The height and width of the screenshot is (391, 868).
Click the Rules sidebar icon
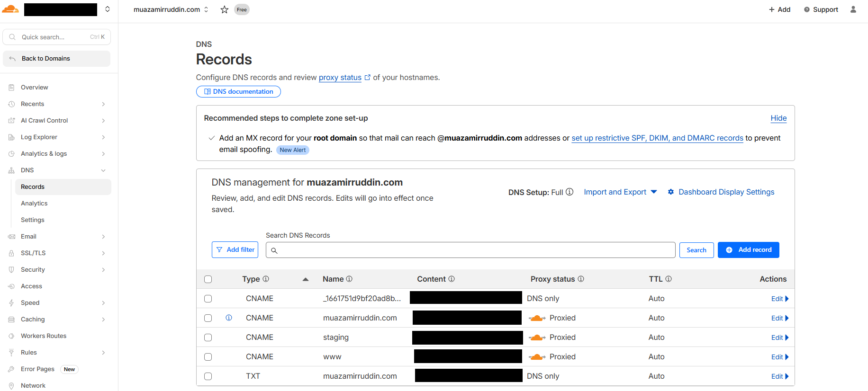click(11, 353)
